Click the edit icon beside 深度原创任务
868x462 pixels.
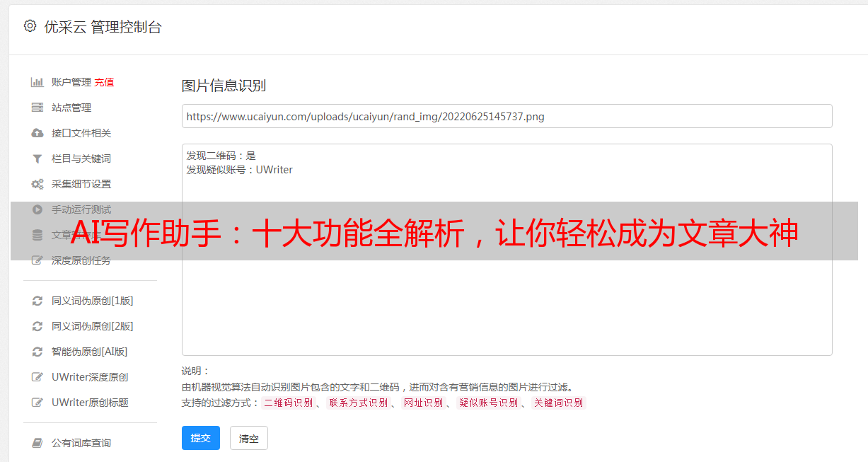(37, 260)
